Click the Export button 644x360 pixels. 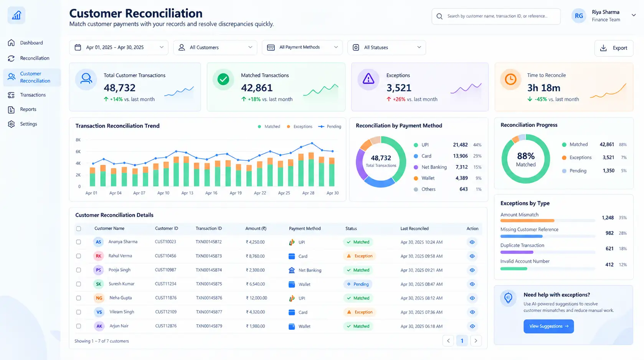coord(614,48)
